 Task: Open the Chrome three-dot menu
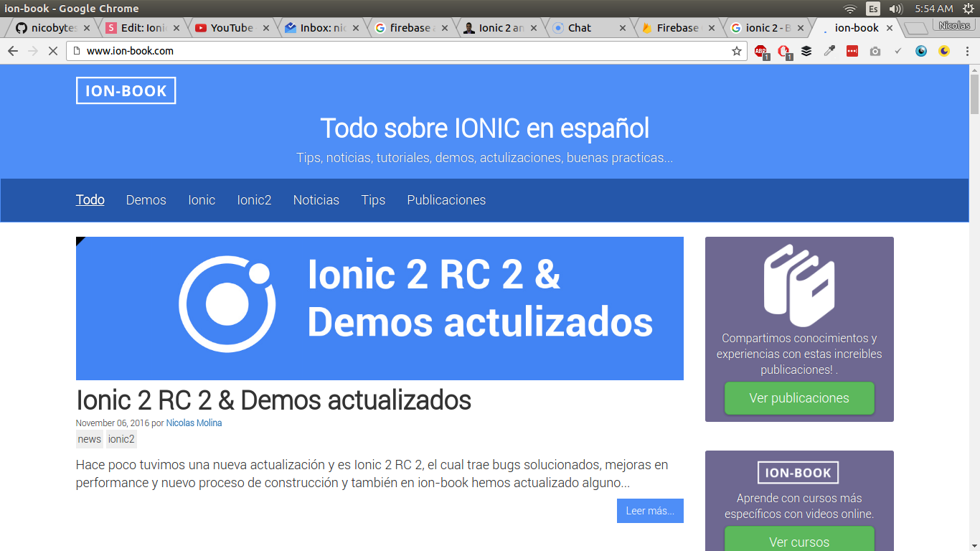966,51
